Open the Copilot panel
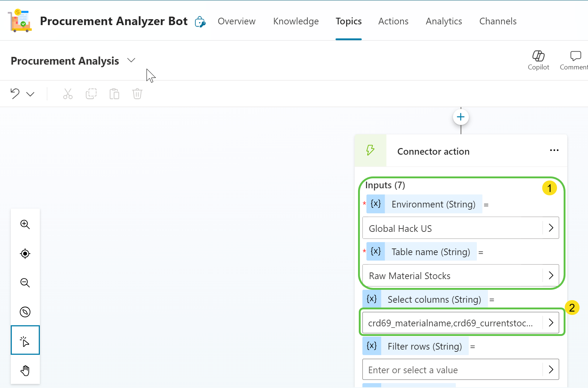This screenshot has width=588, height=388. point(538,60)
